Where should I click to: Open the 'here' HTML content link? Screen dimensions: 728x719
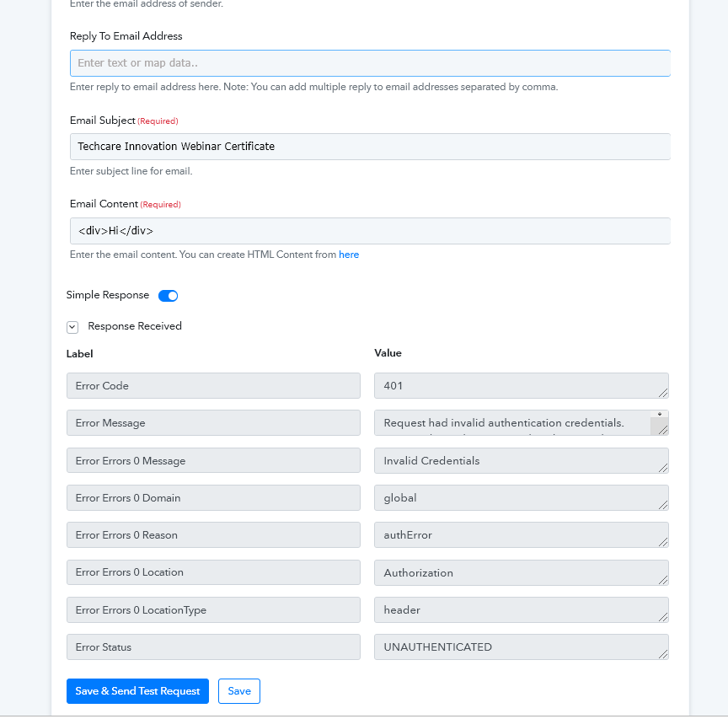pos(349,255)
